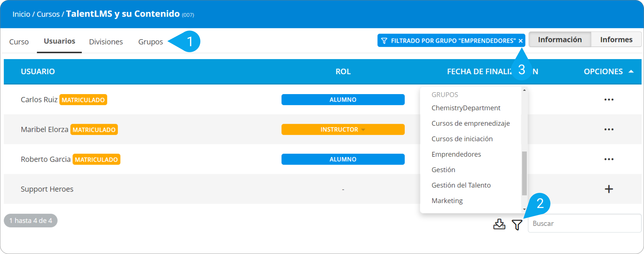The width and height of the screenshot is (644, 254).
Task: Click user name Maribel Elorza
Action: coord(44,129)
